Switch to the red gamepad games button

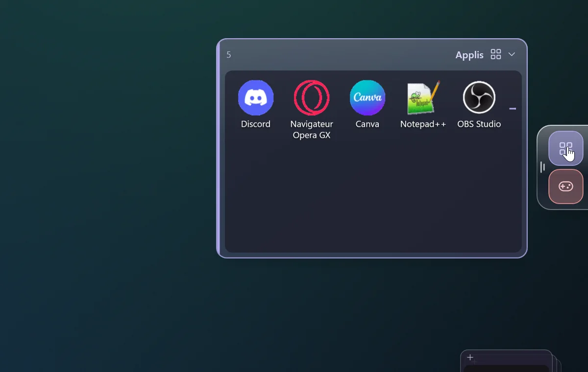[x=566, y=186]
